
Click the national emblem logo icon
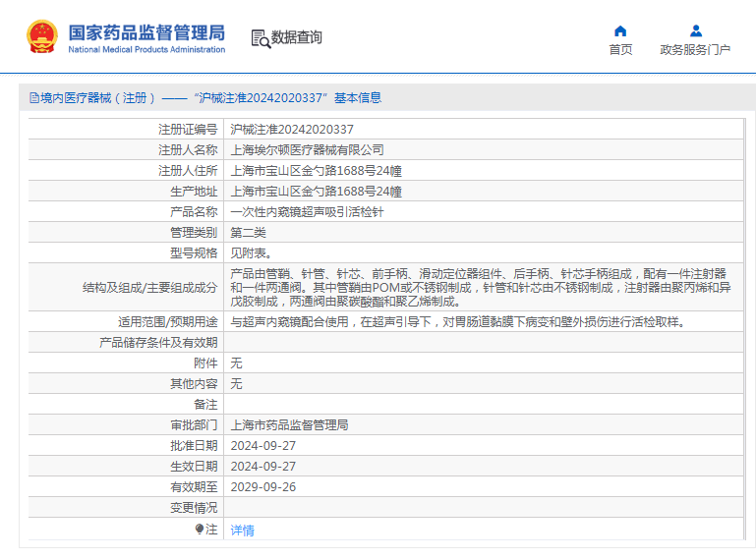[x=42, y=37]
